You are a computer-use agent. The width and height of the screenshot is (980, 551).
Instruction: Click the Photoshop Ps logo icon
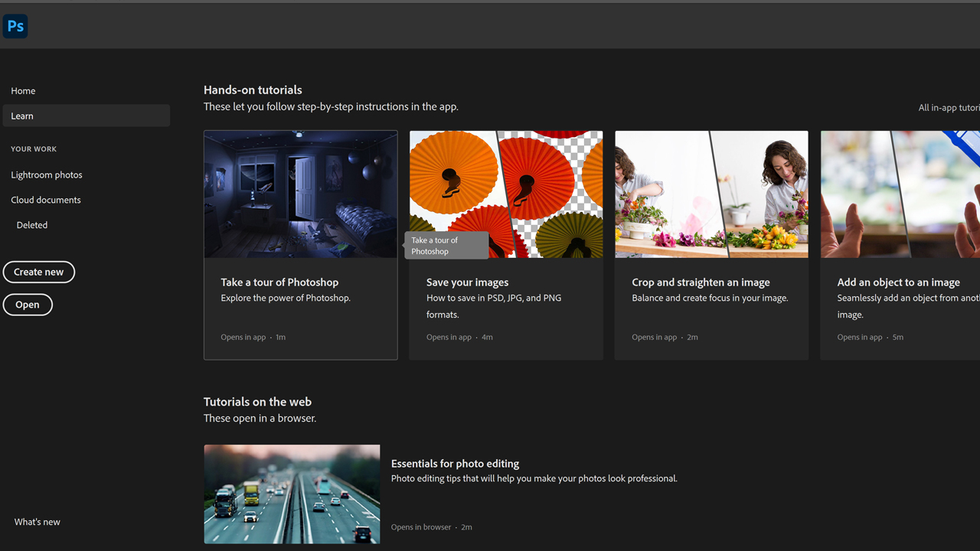(x=15, y=26)
